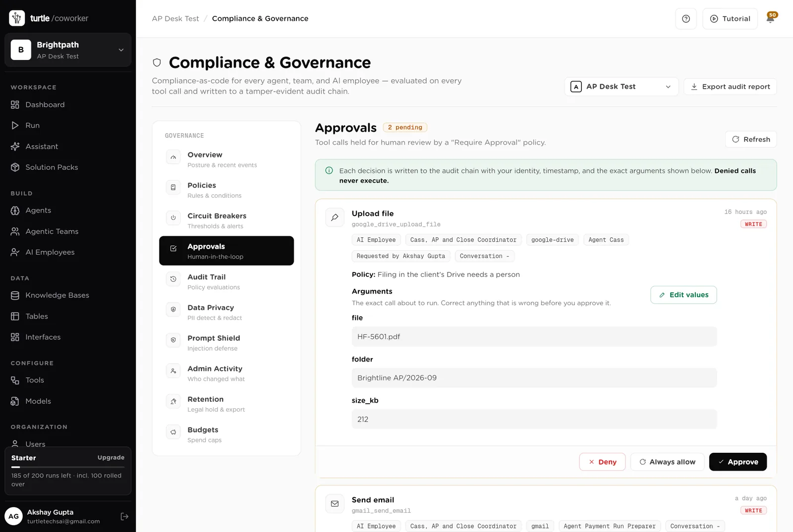Click the folder field Brightline AP/2026-09
Image resolution: width=793 pixels, height=532 pixels.
tap(534, 378)
